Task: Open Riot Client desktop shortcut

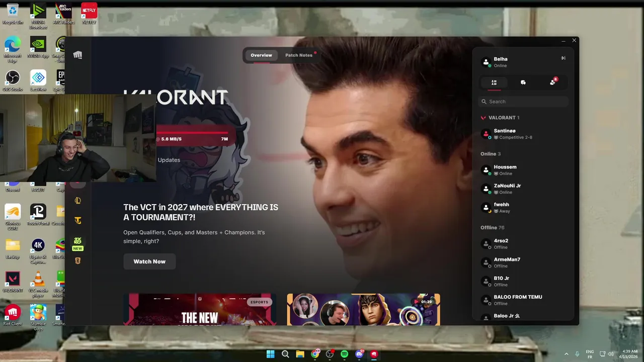Action: pos(13,315)
